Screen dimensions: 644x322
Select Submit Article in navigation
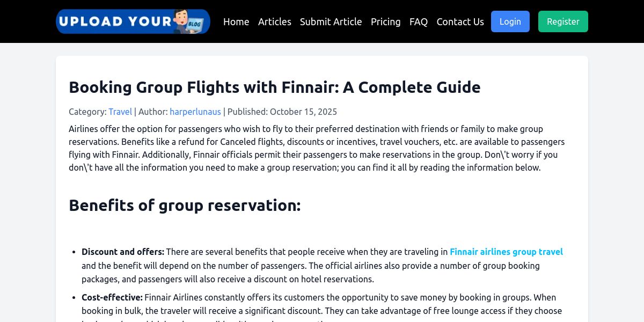tap(331, 21)
